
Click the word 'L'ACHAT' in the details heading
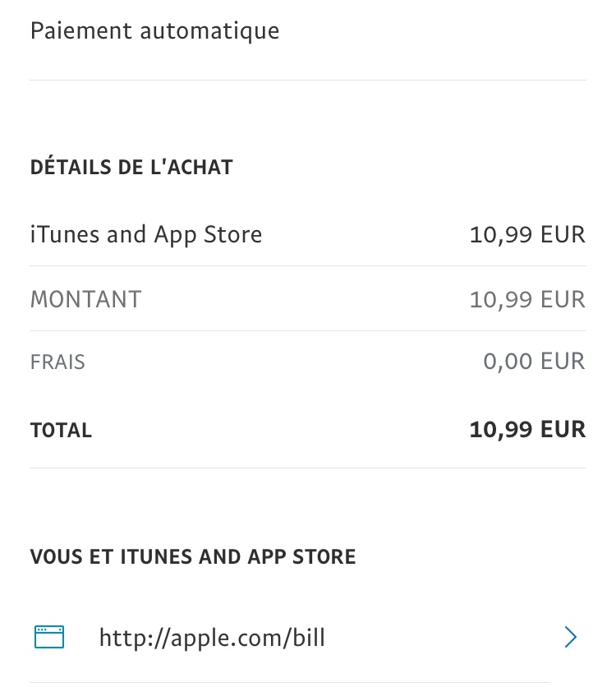[x=192, y=168]
